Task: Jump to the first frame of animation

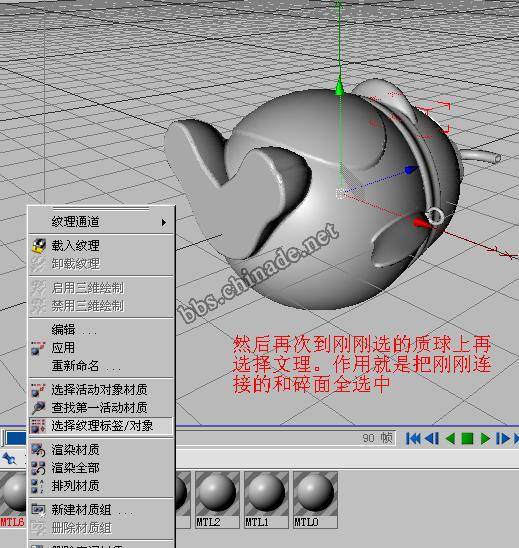Action: [x=413, y=438]
